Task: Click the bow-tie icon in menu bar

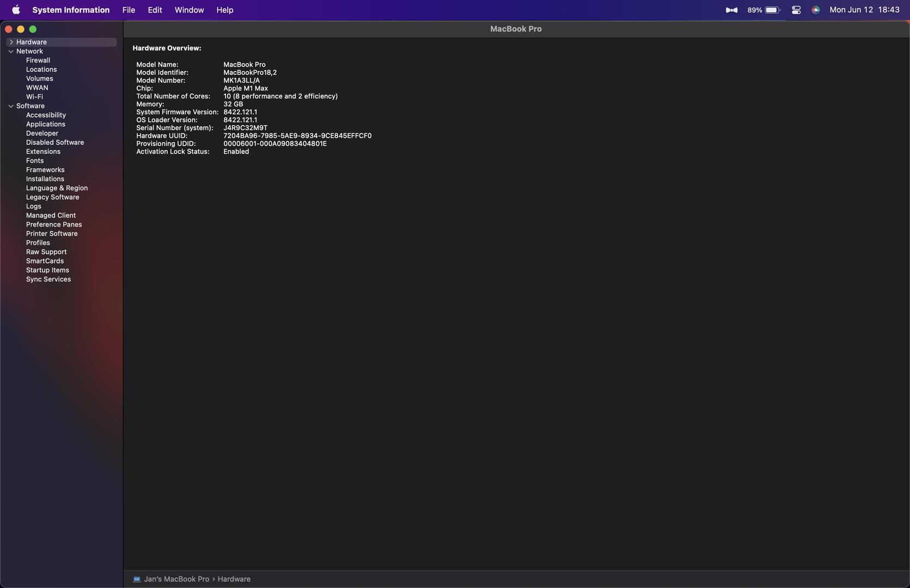Action: tap(731, 10)
